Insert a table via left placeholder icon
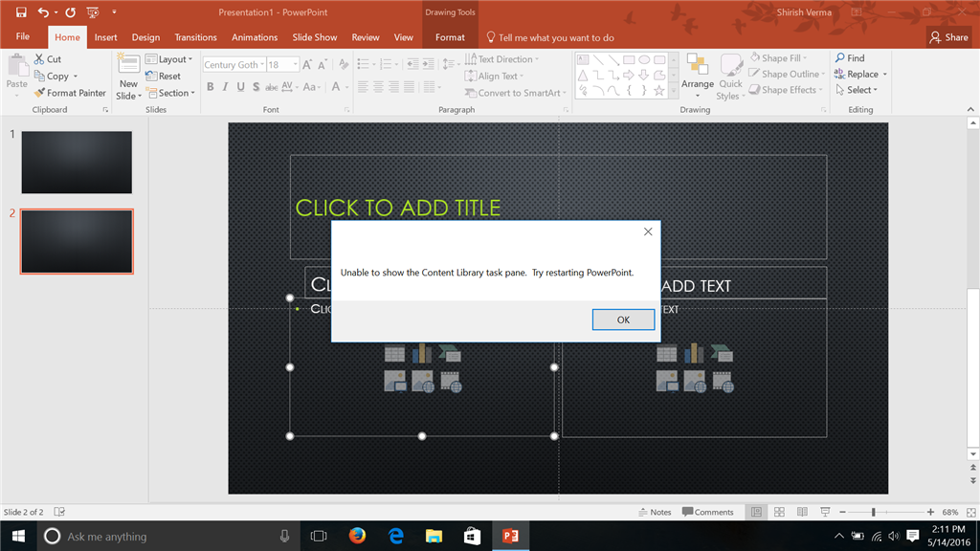The image size is (980, 551). click(394, 354)
